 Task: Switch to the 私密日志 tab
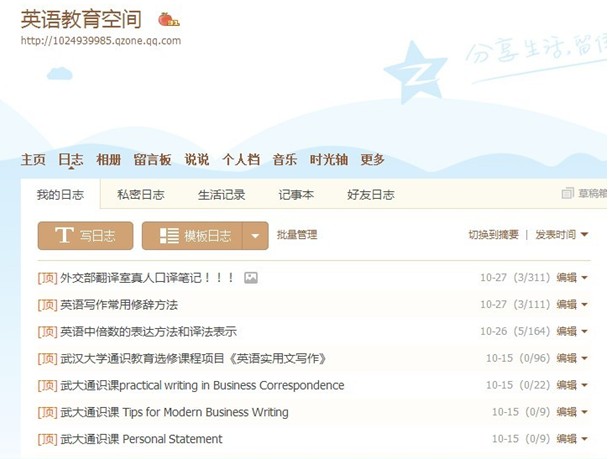click(x=140, y=195)
